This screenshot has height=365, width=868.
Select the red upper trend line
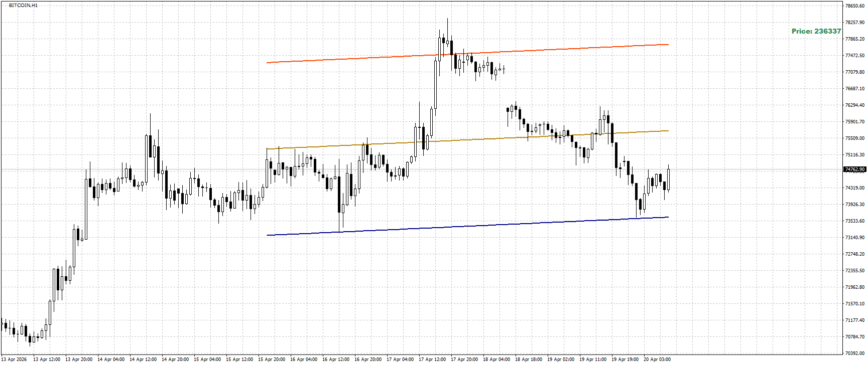(467, 54)
